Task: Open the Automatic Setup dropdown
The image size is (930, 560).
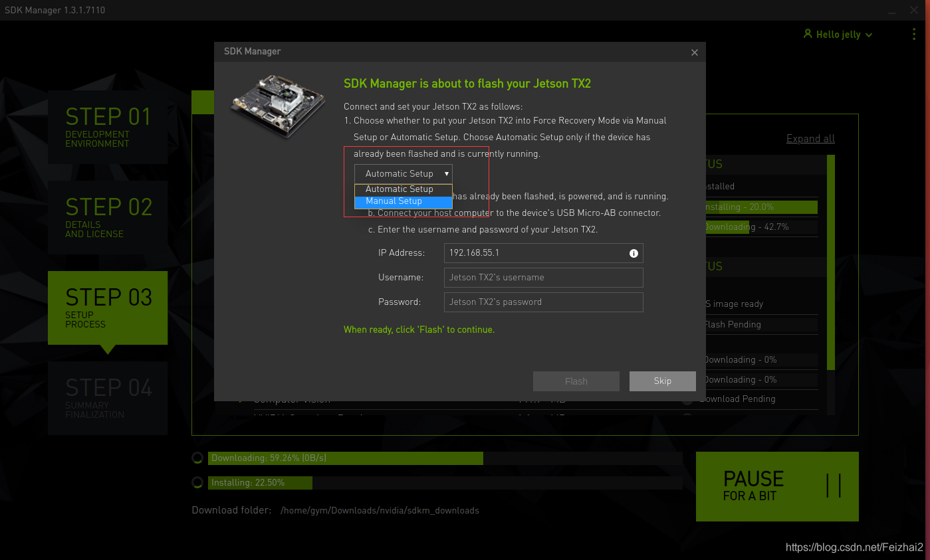Action: [404, 173]
